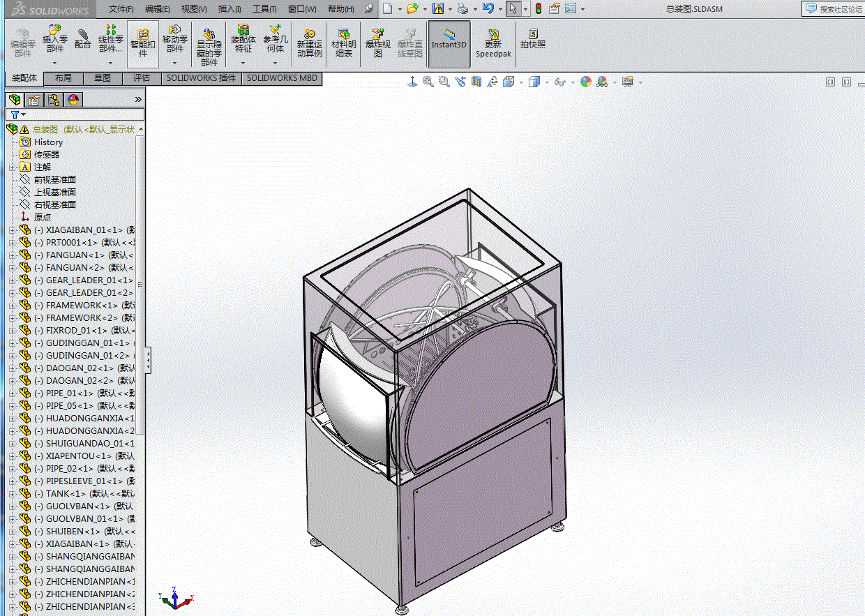
Task: Open Reference Geometry tool
Action: pos(276,39)
